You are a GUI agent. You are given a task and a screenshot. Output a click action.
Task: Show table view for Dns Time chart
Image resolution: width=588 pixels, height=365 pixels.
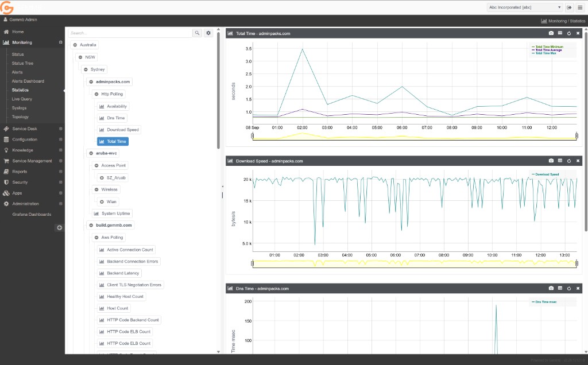560,288
